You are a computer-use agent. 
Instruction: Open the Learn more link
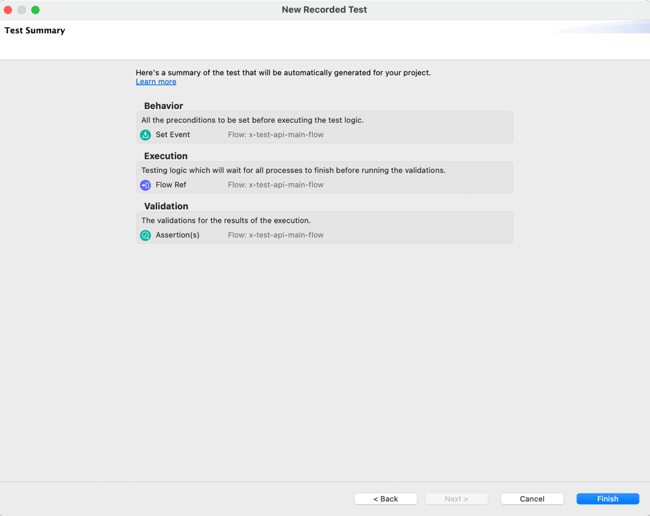click(156, 82)
